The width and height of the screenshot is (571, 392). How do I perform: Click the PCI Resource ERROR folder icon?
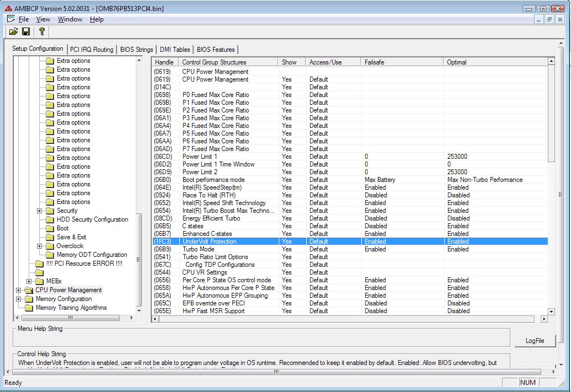coord(39,264)
